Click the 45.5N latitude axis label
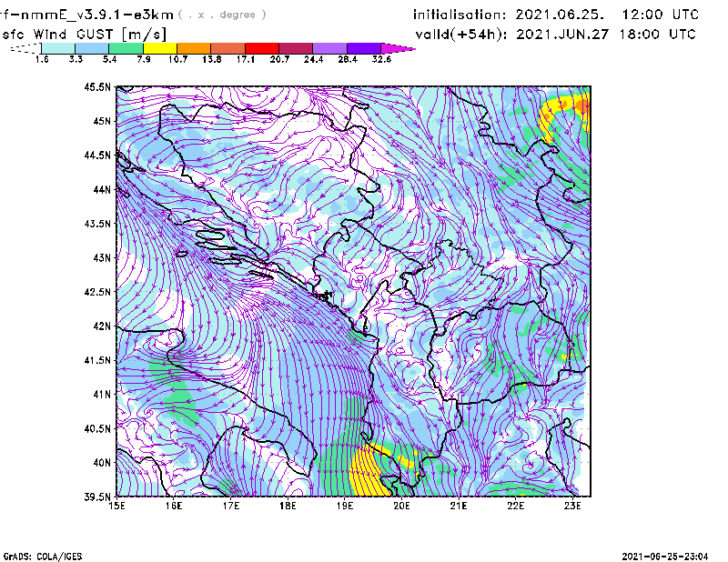This screenshot has height=562, width=728. click(98, 87)
